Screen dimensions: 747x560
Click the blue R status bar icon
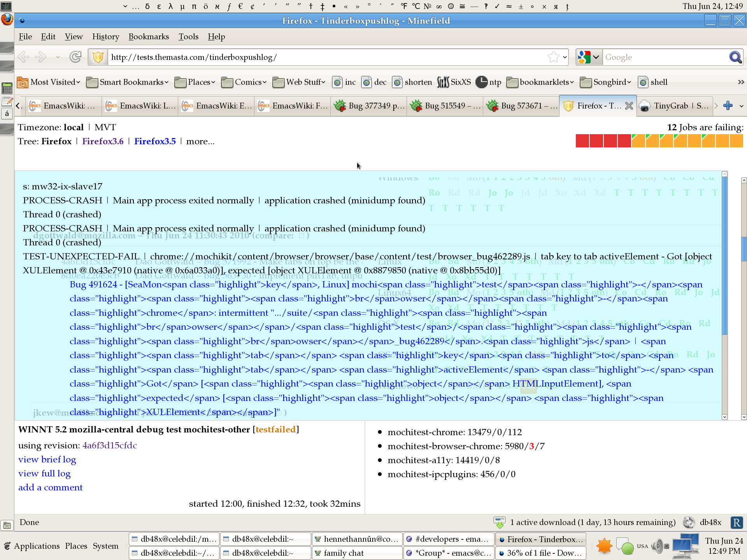(736, 522)
